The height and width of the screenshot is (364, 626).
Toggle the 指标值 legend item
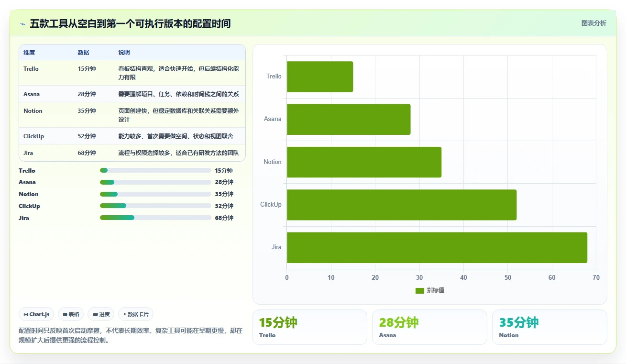coord(430,290)
